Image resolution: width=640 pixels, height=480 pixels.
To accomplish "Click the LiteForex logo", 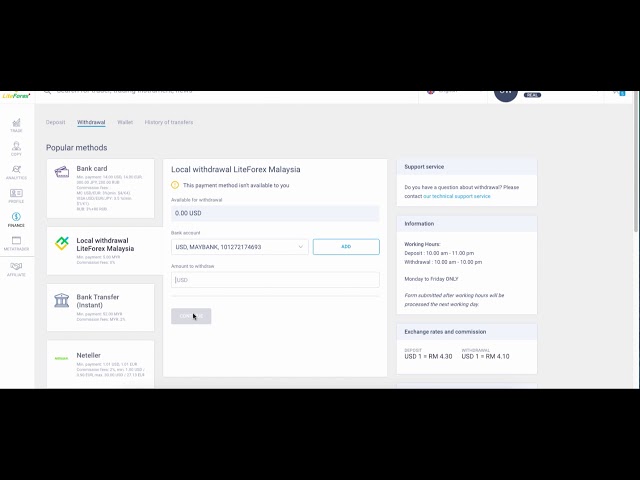I will coord(16,96).
